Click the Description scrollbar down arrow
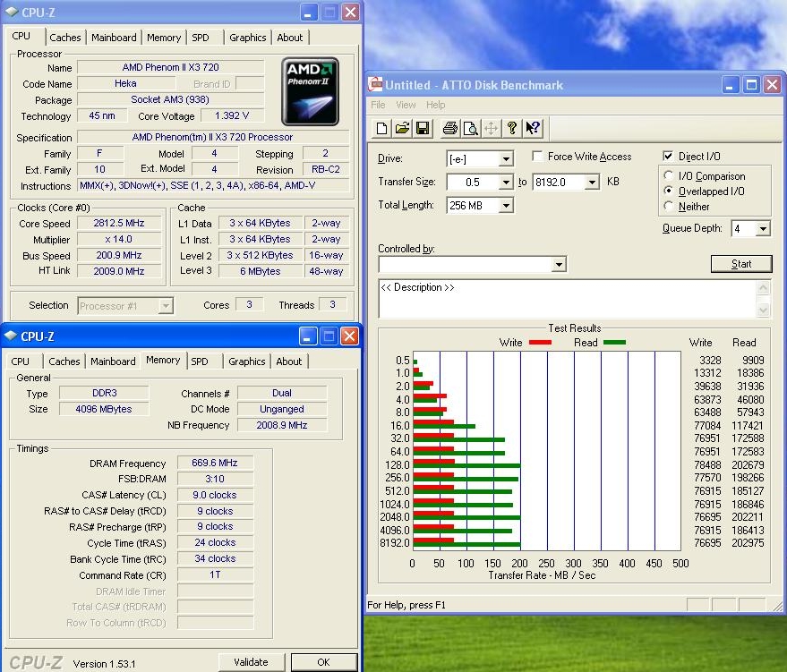 (763, 310)
